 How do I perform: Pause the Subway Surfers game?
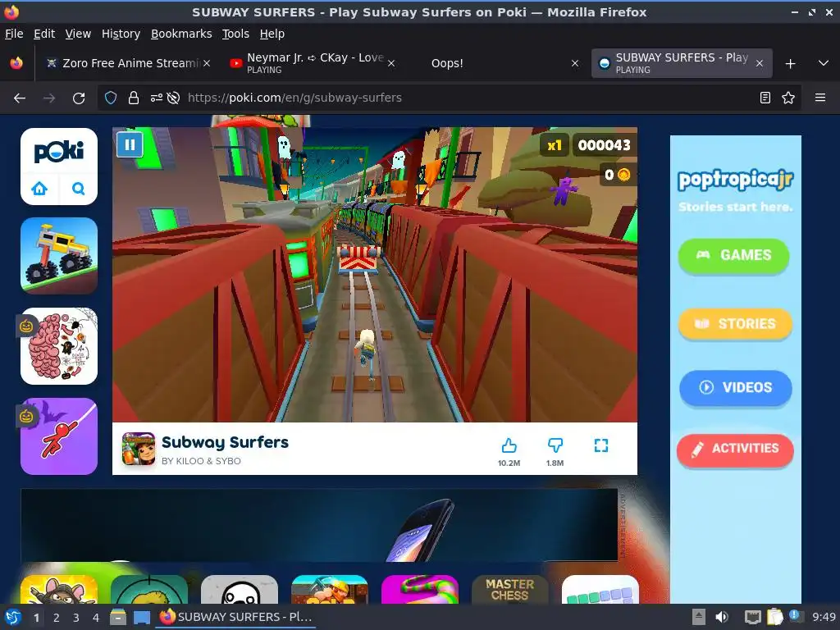(130, 144)
